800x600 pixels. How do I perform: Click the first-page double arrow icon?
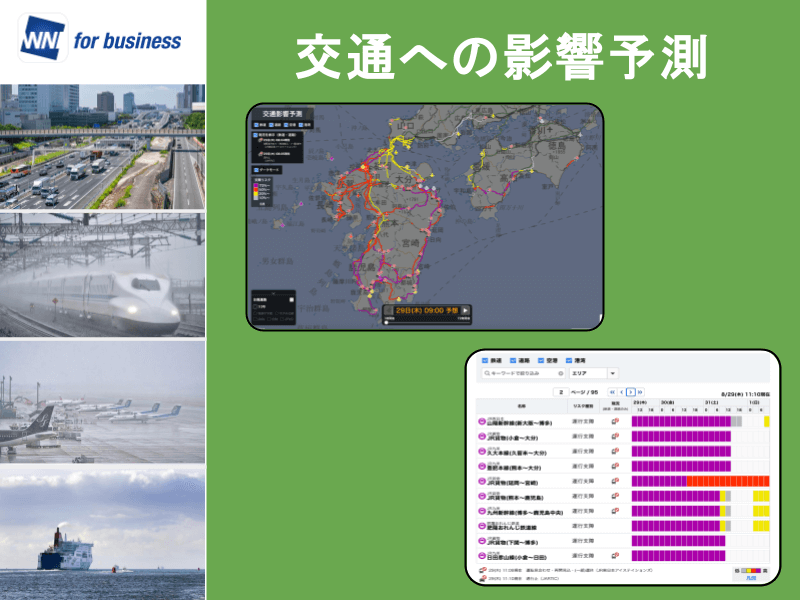610,392
